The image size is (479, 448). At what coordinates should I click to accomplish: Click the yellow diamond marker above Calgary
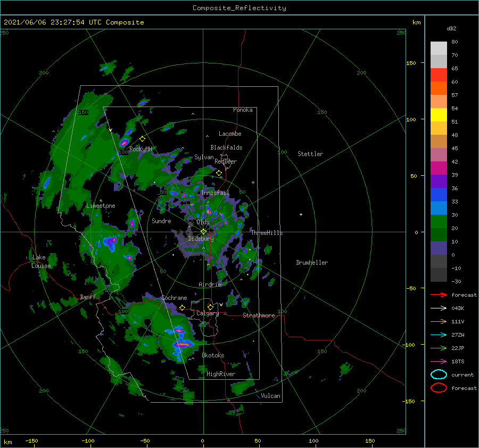tap(210, 307)
